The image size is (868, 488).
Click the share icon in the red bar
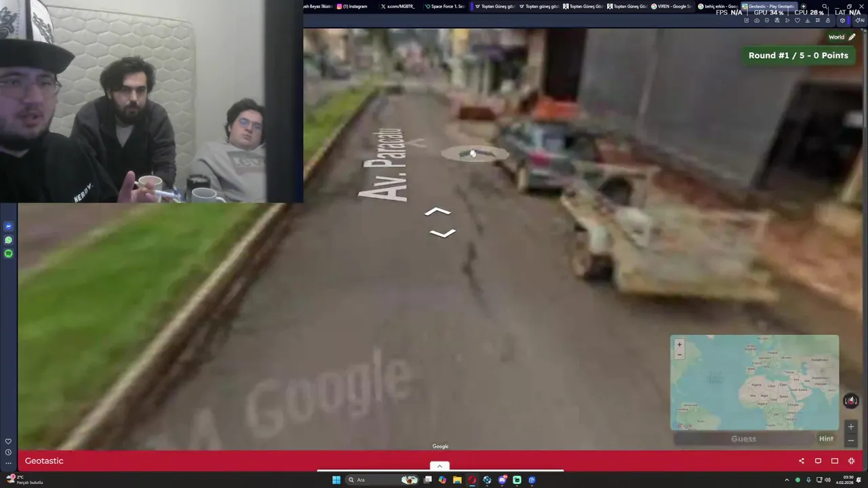pyautogui.click(x=802, y=461)
